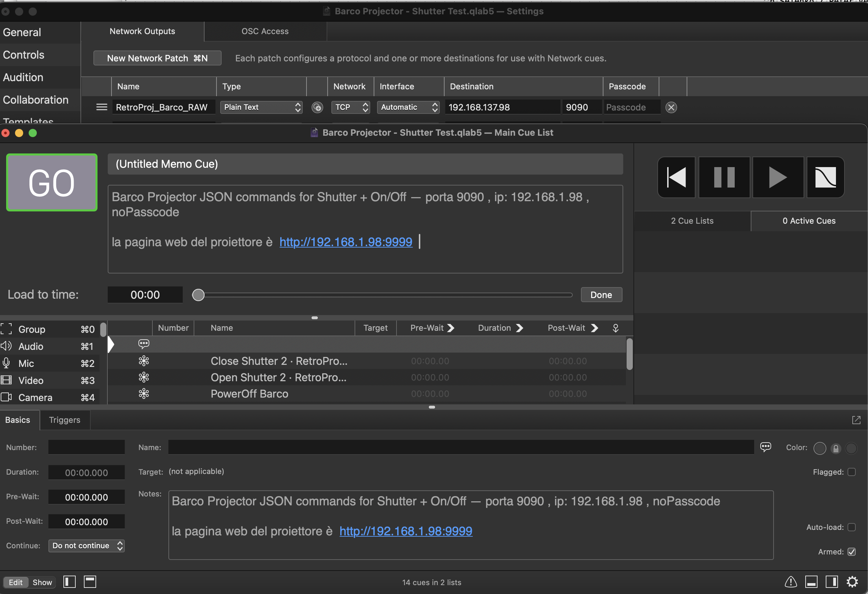
Task: Open the Continue 'Do not continue' dropdown
Action: pos(86,546)
